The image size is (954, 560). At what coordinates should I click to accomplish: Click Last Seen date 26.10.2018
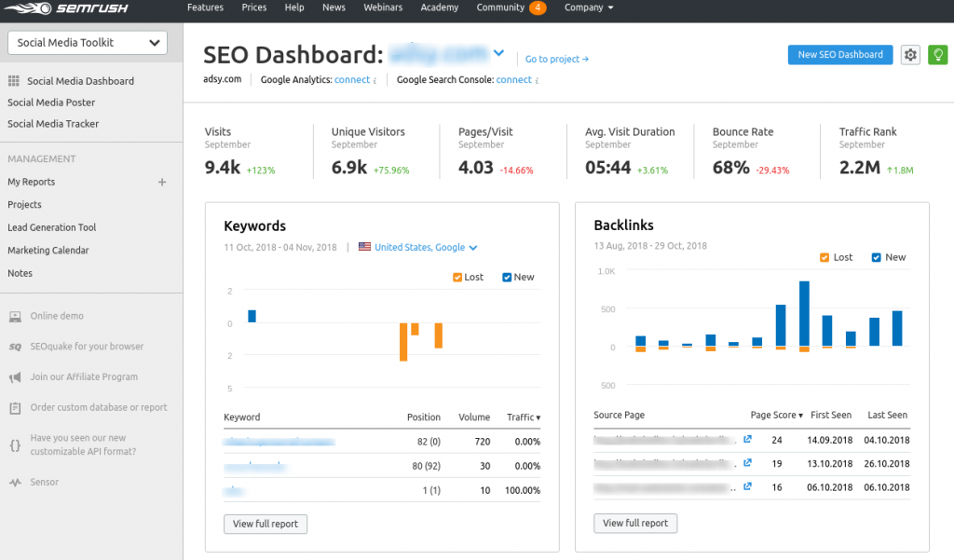point(887,464)
